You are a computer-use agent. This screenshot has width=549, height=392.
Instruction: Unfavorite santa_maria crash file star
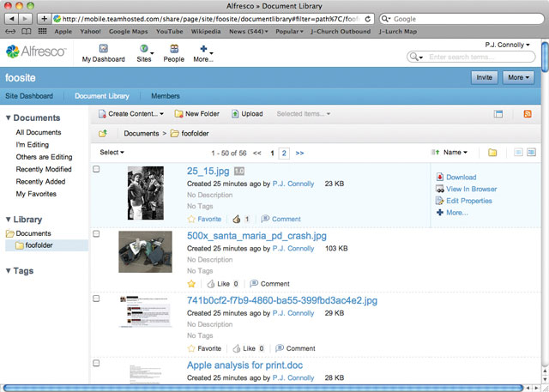tap(191, 284)
